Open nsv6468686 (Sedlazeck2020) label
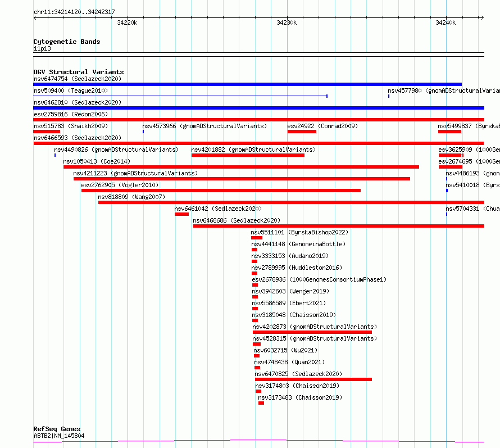This screenshot has width=500, height=448. 237,220
